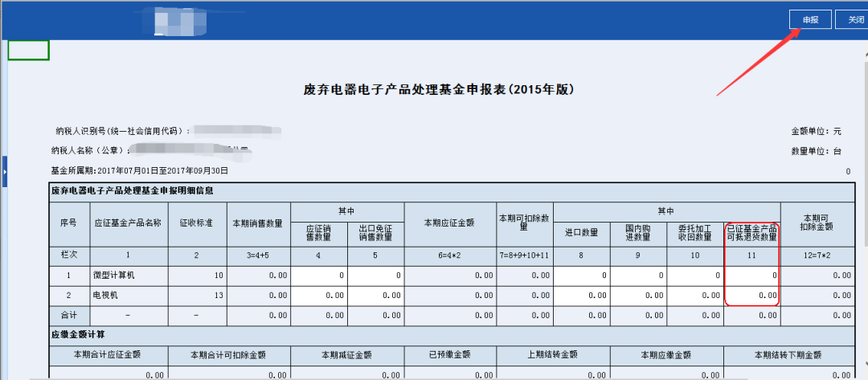Viewport: 868px width, 380px height.
Task: Click the green outlined box at top left
Action: coord(28,50)
